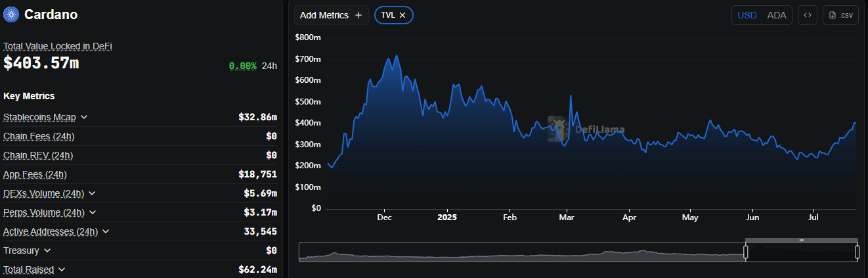Expand the Active Addresses (24h) row
This screenshot has width=868, height=278.
pyautogui.click(x=106, y=231)
